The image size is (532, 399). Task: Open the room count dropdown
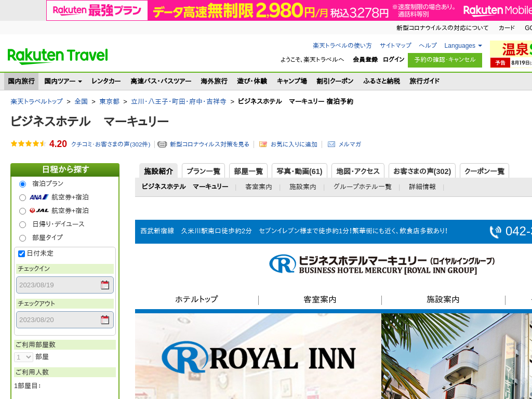point(23,357)
